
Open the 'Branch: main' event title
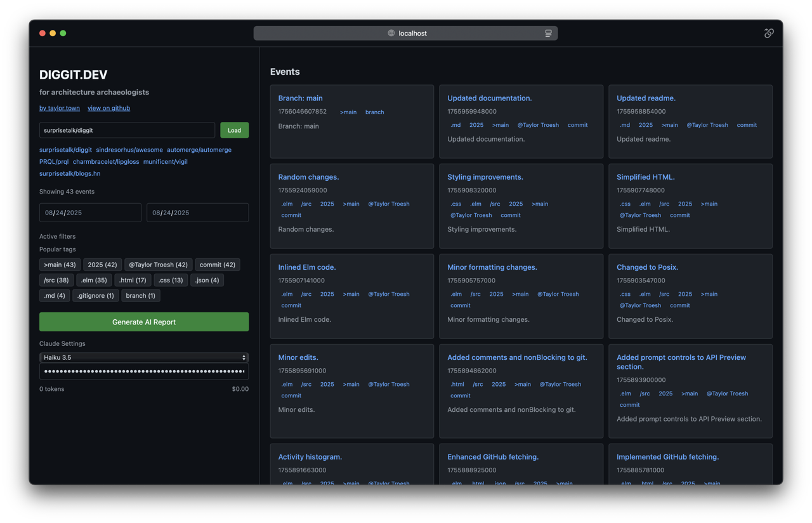[x=300, y=98]
